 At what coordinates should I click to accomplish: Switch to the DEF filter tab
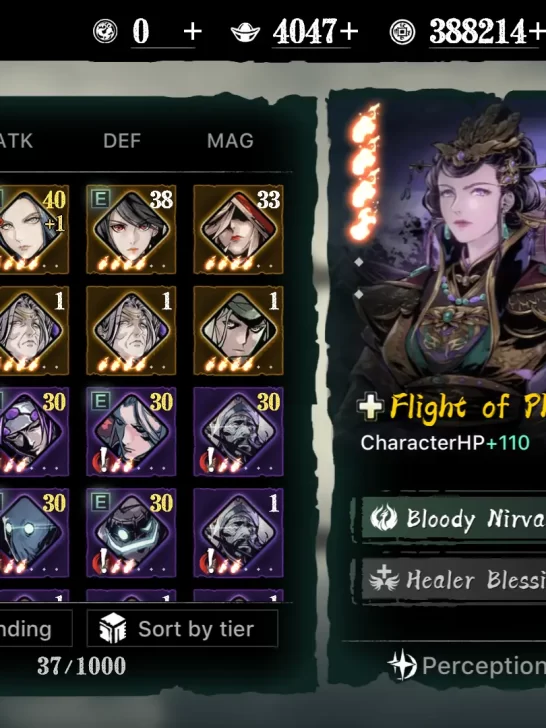coord(122,141)
